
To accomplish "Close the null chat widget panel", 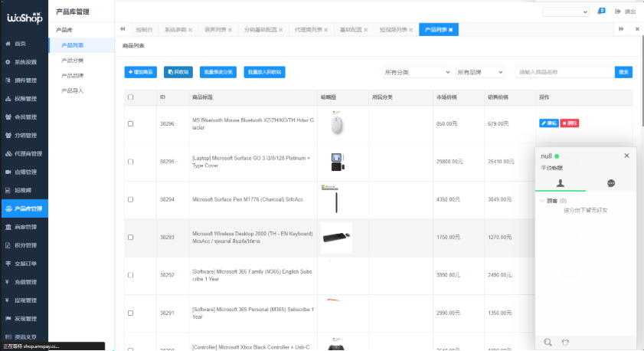I will (626, 156).
